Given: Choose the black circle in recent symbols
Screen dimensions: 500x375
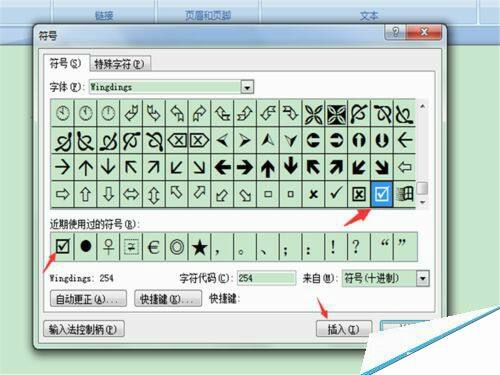Looking at the screenshot, I should click(86, 247).
